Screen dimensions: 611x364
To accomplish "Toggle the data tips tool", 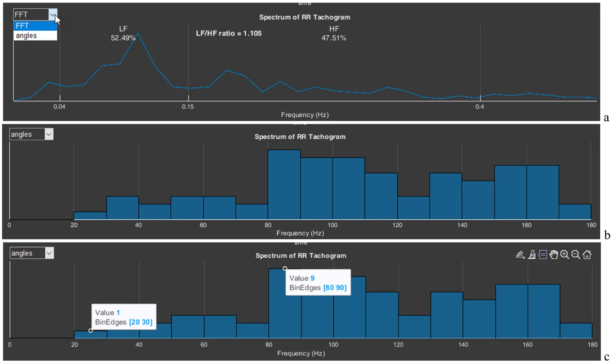I will [x=543, y=255].
